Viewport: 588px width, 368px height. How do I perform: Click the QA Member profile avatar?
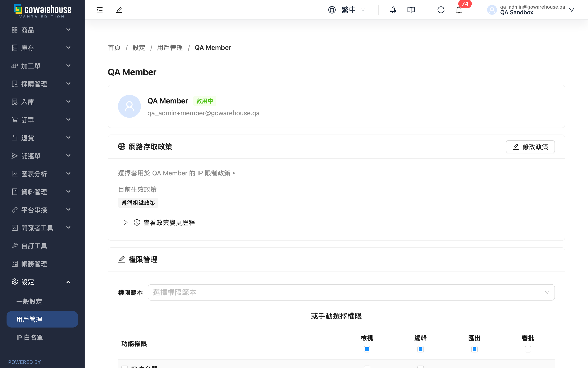(x=129, y=106)
